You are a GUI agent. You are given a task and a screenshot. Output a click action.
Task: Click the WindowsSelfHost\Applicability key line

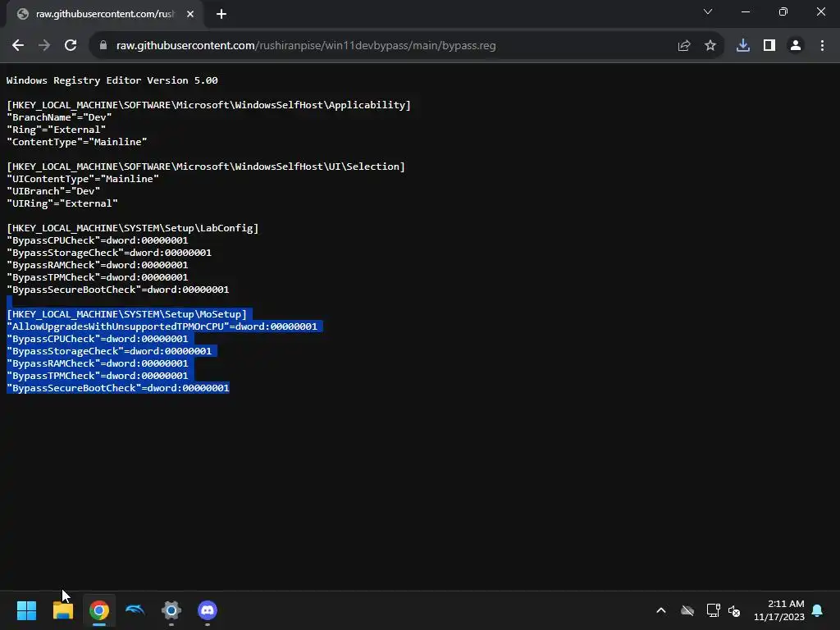[x=208, y=105]
